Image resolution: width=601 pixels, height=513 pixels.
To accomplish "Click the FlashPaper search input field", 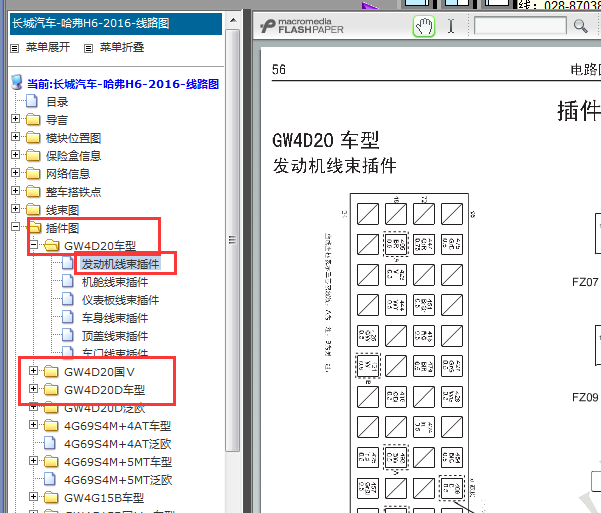I will (x=520, y=26).
